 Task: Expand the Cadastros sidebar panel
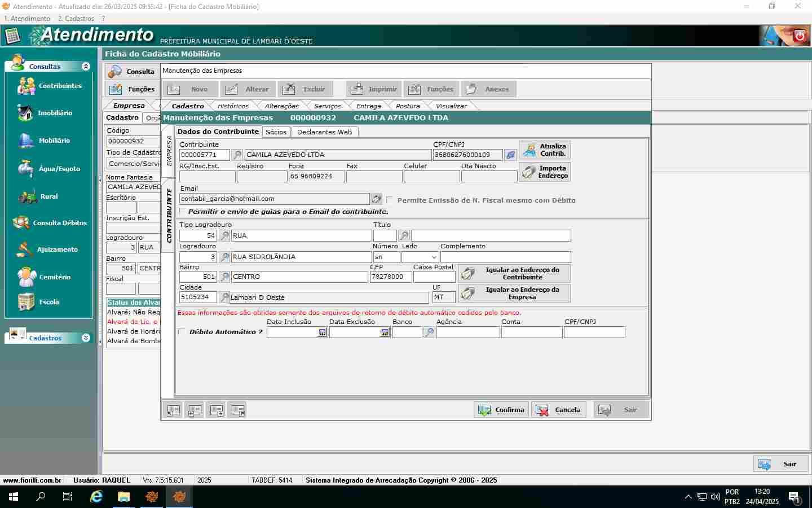86,338
